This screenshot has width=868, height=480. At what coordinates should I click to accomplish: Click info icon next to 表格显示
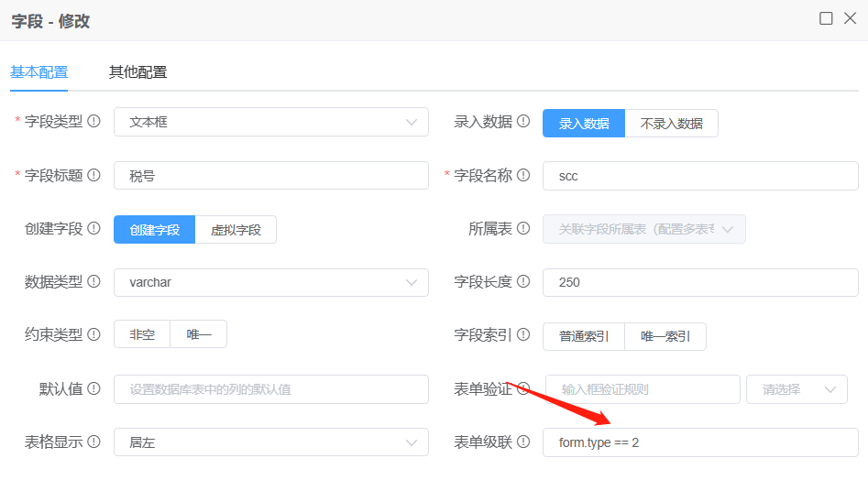(x=93, y=442)
